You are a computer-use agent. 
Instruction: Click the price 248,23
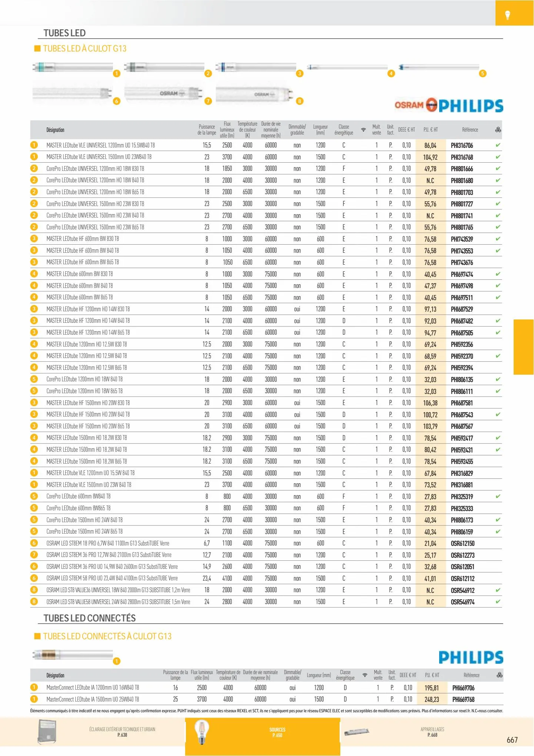432,700
